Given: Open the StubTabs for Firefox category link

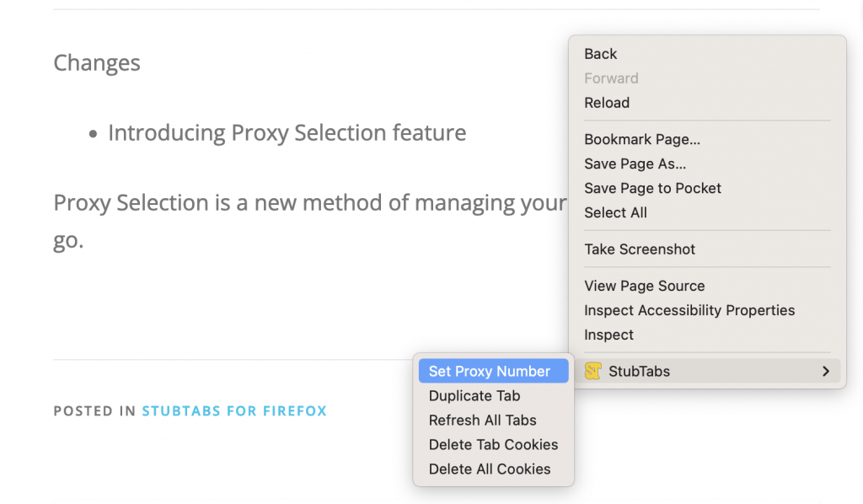Looking at the screenshot, I should (x=234, y=411).
